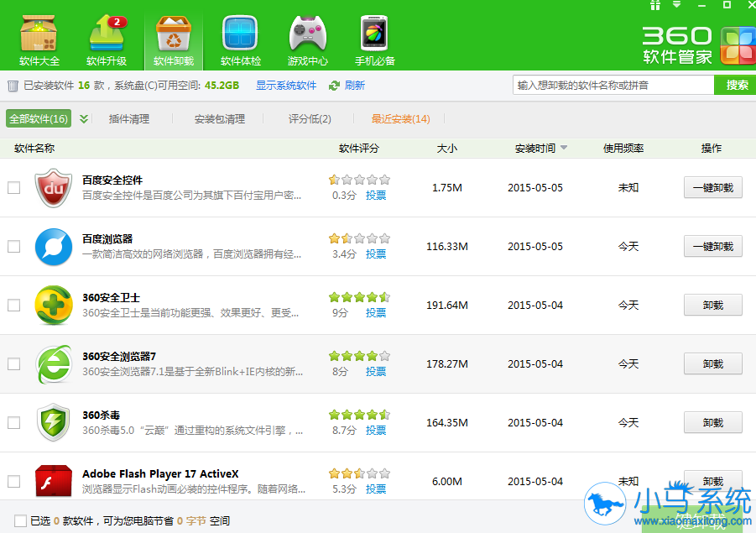Click 投票 link for 百度浏览器

376,253
